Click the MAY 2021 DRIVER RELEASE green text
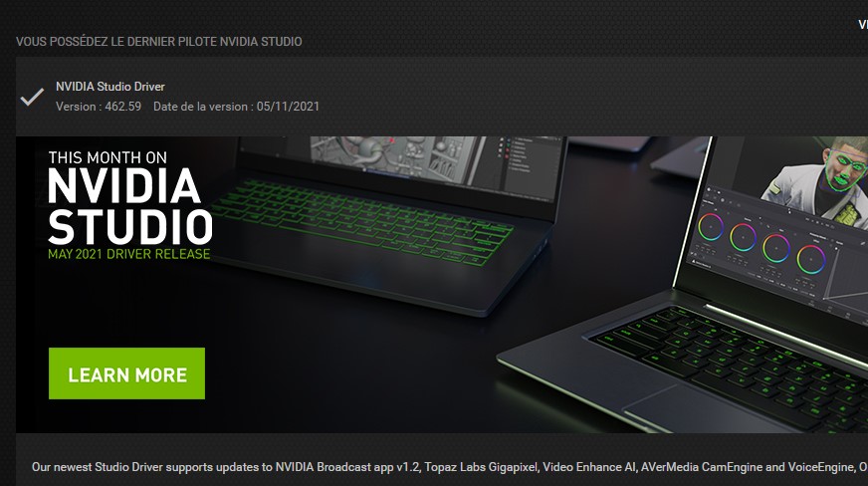The image size is (868, 486). [x=129, y=254]
